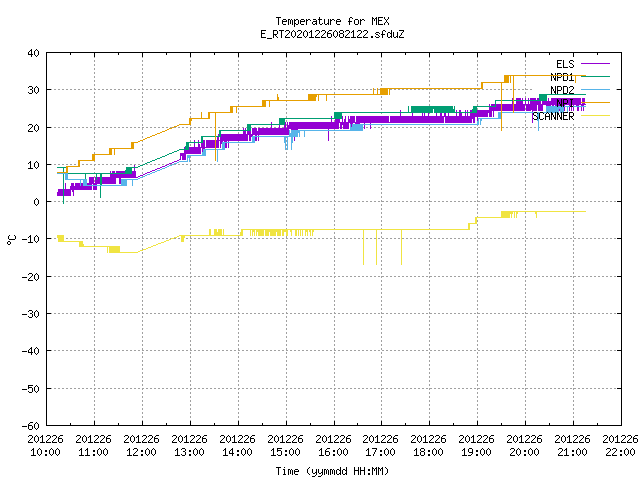This screenshot has width=640, height=480.
Task: Click the purple ELS legend line sample
Action: pos(596,64)
